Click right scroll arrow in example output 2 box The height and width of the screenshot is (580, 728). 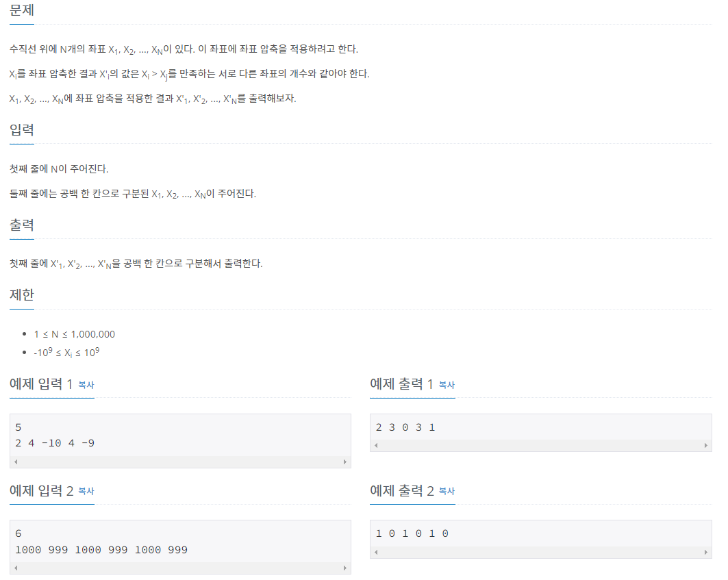pos(705,553)
